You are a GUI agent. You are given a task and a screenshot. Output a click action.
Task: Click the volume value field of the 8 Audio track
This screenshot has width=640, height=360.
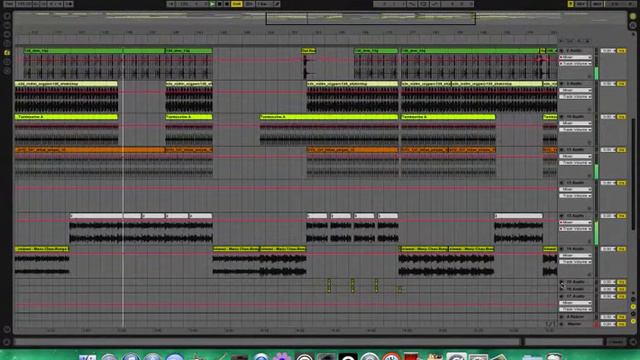click(608, 51)
